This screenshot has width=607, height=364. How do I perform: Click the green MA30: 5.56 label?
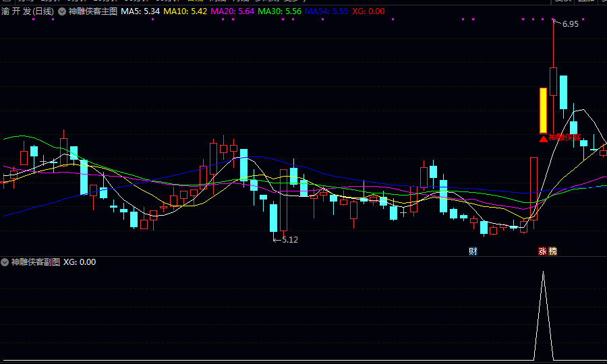tap(279, 11)
